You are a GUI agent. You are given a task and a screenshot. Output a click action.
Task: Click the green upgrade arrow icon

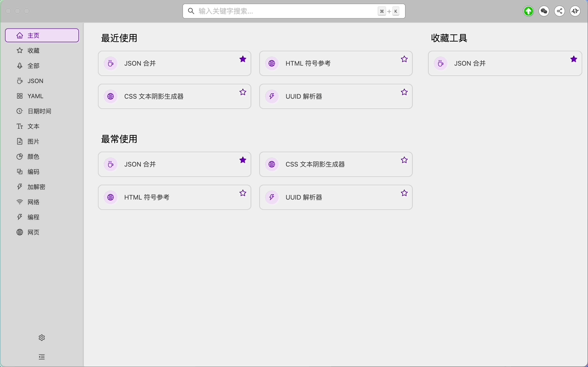tap(528, 11)
